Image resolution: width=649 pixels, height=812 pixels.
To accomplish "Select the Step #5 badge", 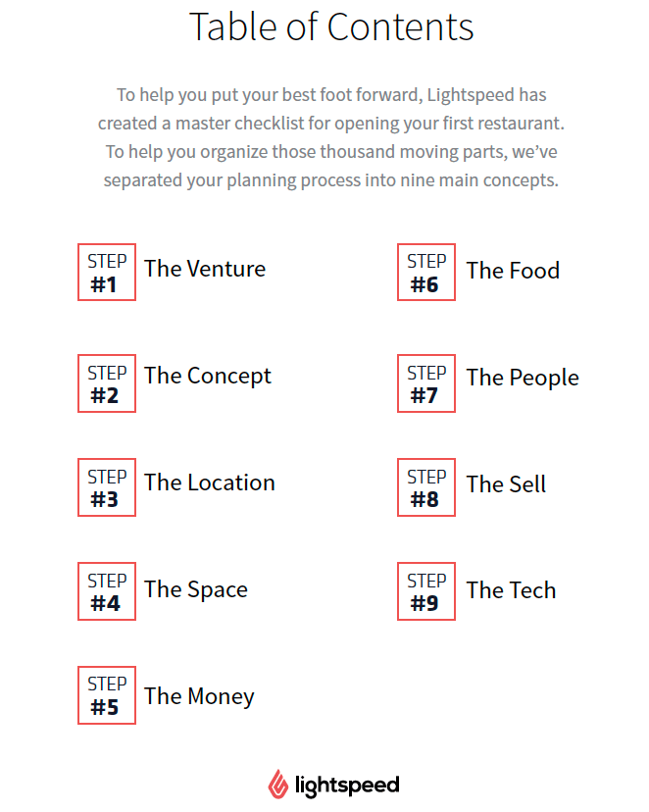I will click(107, 695).
